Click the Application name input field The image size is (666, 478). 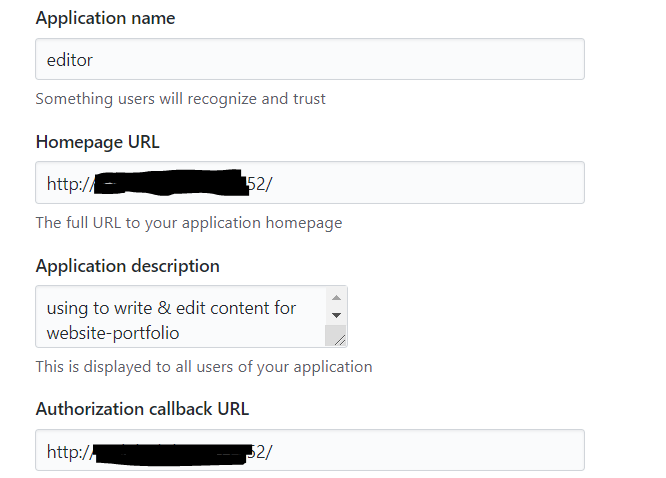pyautogui.click(x=310, y=59)
